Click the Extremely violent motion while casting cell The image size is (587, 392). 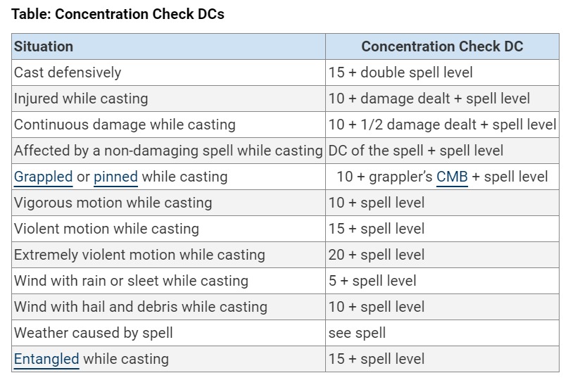click(x=139, y=255)
